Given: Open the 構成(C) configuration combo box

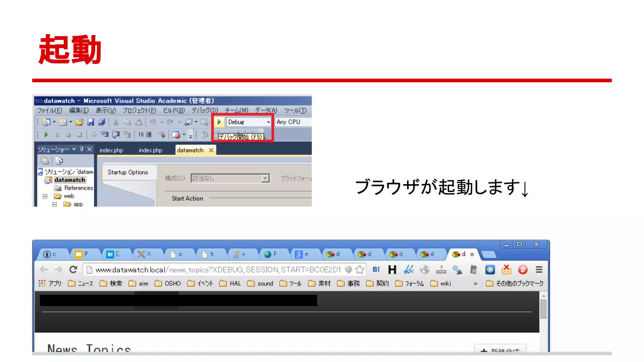Looking at the screenshot, I should click(x=230, y=178).
